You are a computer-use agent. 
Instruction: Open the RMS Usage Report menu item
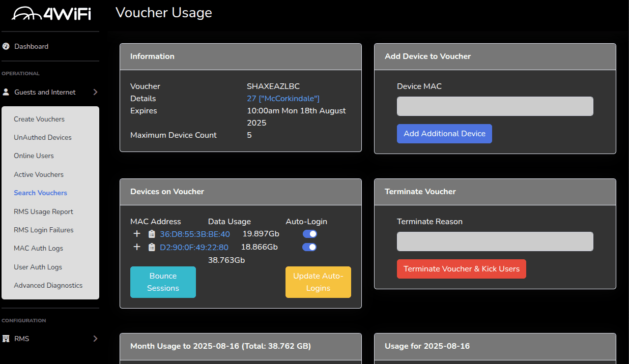(43, 211)
